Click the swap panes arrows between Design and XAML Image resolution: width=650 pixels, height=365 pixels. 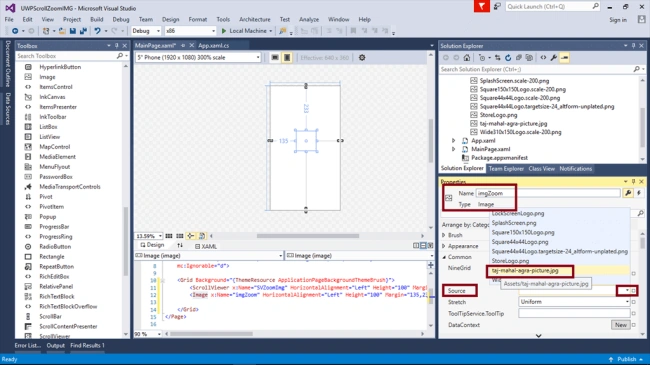tap(180, 246)
